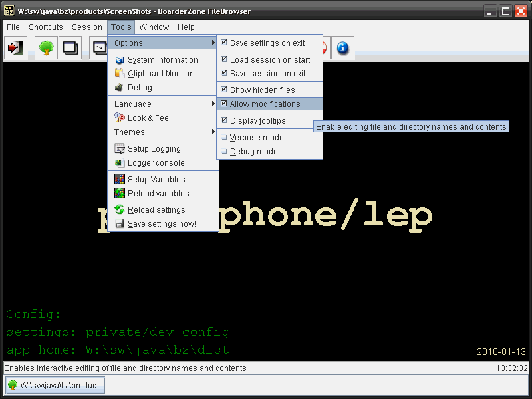Enable Debug mode checkbox

224,151
